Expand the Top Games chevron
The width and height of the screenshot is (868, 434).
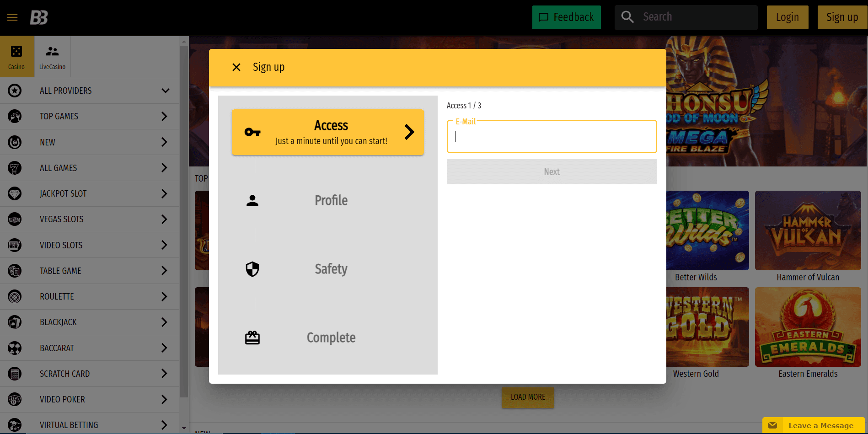(x=164, y=117)
